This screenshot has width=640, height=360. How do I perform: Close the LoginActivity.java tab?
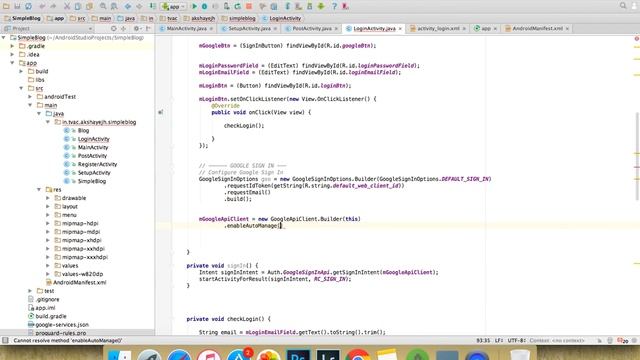pos(400,29)
